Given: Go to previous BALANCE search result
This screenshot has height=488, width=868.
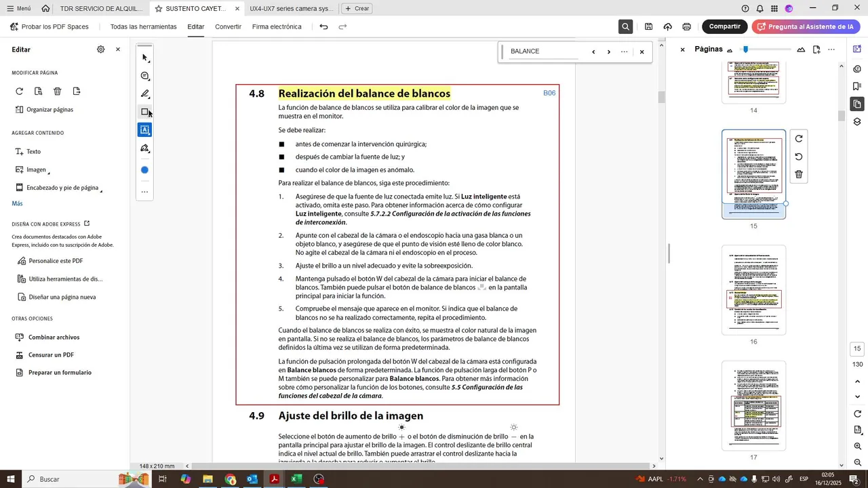Looking at the screenshot, I should [593, 52].
